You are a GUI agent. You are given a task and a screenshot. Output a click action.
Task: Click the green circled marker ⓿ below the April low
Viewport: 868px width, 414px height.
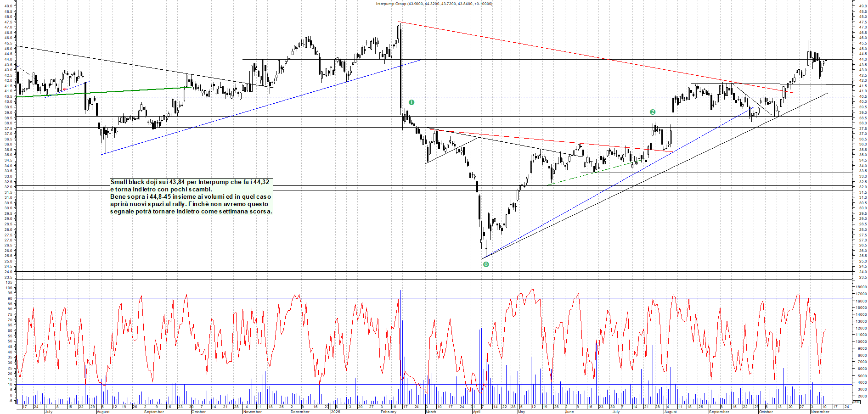click(x=486, y=264)
